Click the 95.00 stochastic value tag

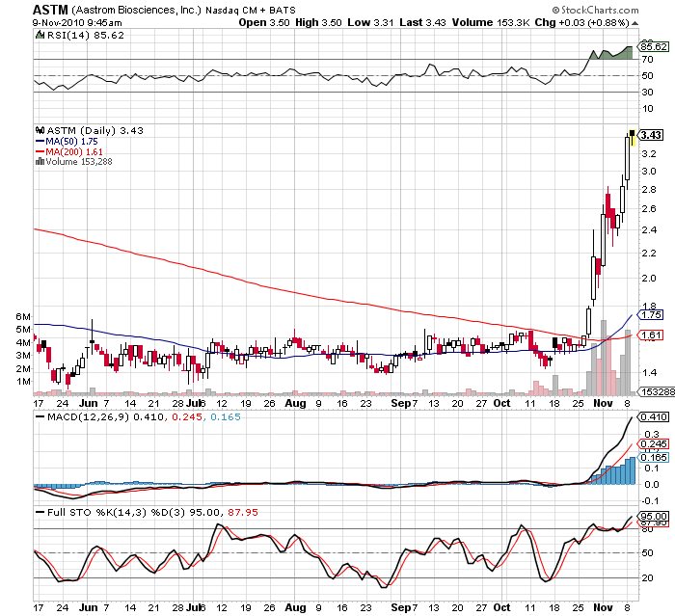pos(654,516)
